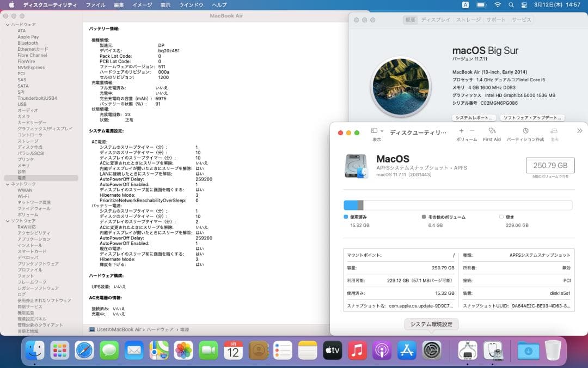This screenshot has height=368, width=588.
Task: Open Spotlight search icon
Action: [x=511, y=5]
